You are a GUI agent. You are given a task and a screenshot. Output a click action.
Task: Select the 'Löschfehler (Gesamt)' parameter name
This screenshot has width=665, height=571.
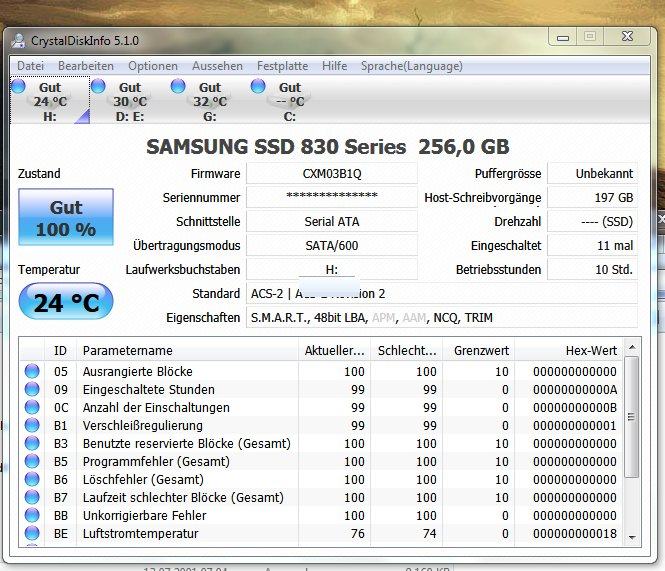tap(143, 480)
